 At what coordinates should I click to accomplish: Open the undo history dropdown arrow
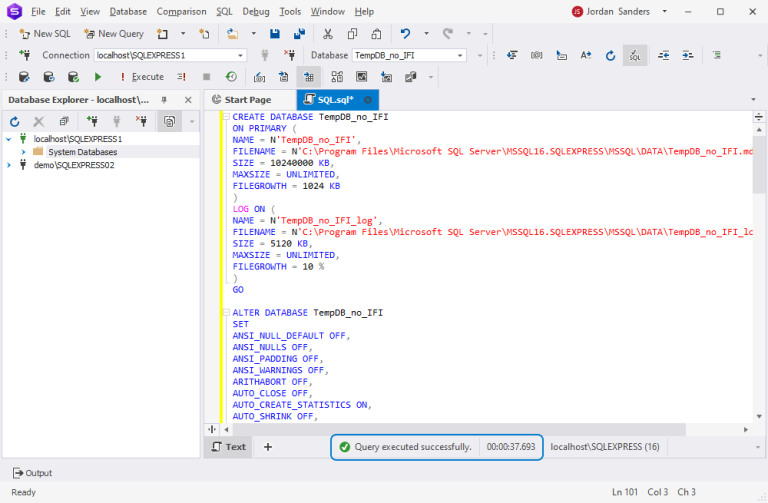coord(426,34)
